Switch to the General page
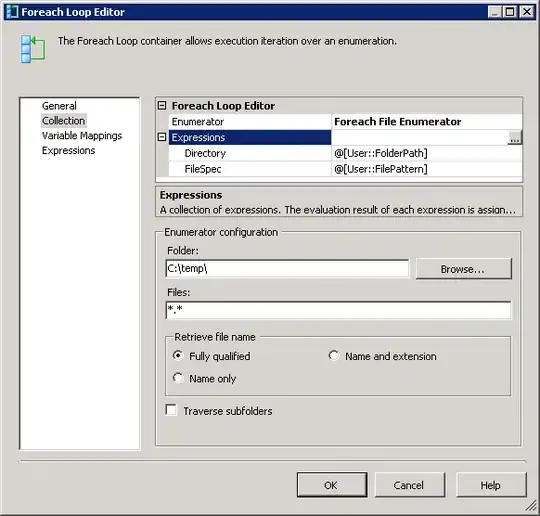This screenshot has width=540, height=516. coord(59,106)
